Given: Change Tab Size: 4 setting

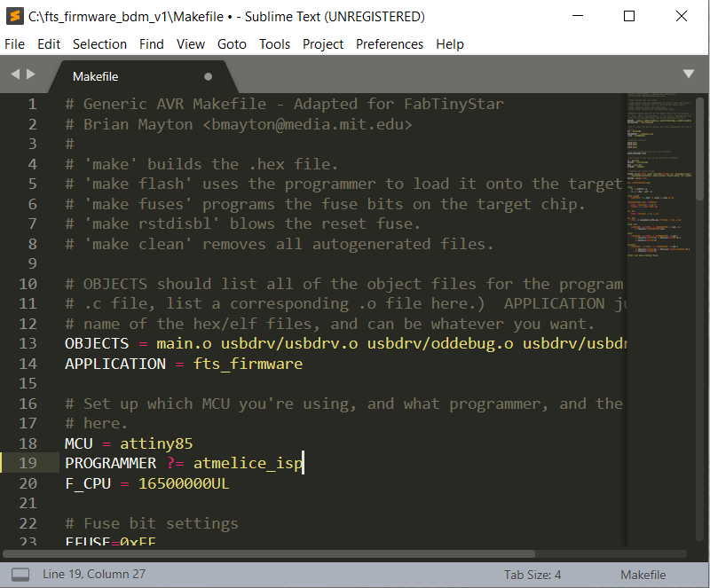Looking at the screenshot, I should click(532, 575).
